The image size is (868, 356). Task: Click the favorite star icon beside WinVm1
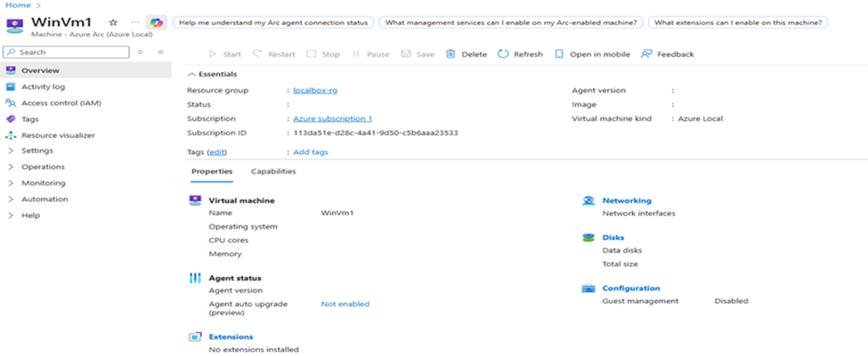pyautogui.click(x=113, y=22)
